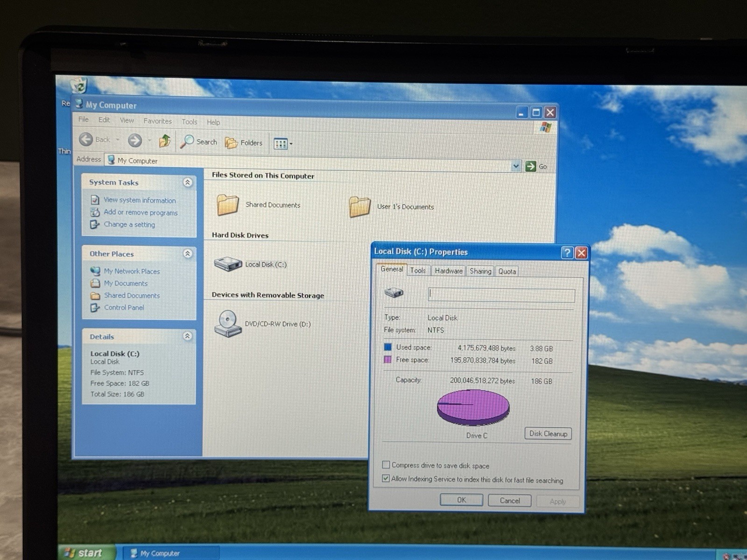The image size is (747, 560).
Task: Toggle the Folders pane button
Action: [244, 143]
